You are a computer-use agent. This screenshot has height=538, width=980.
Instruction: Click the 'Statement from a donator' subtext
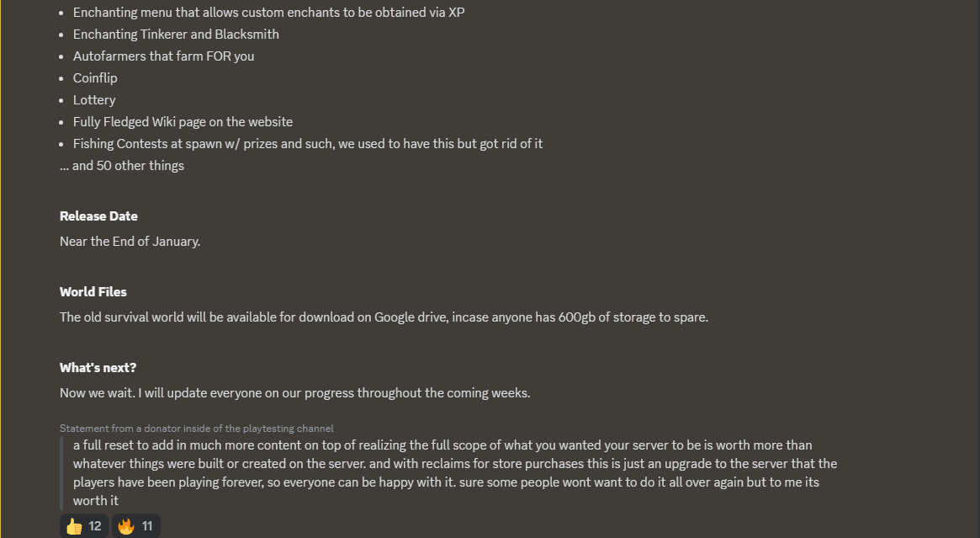pos(196,429)
